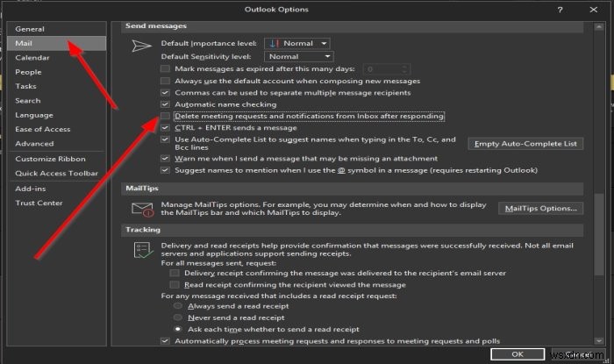Image resolution: width=614 pixels, height=364 pixels.
Task: Click the vertical scrollbar thumb
Action: pos(599,234)
